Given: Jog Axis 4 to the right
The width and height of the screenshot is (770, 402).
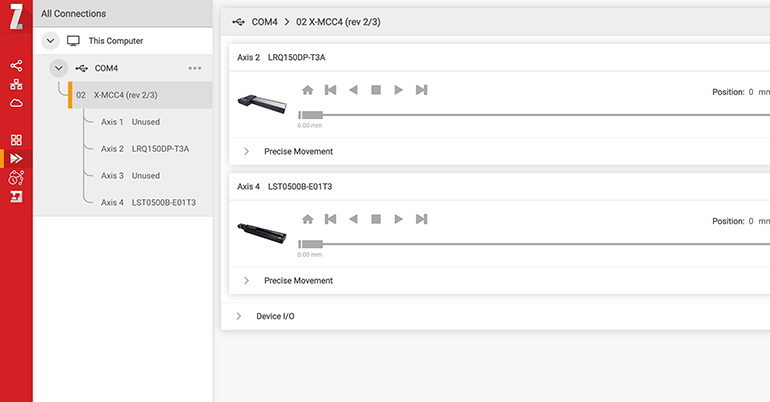Looking at the screenshot, I should 399,219.
